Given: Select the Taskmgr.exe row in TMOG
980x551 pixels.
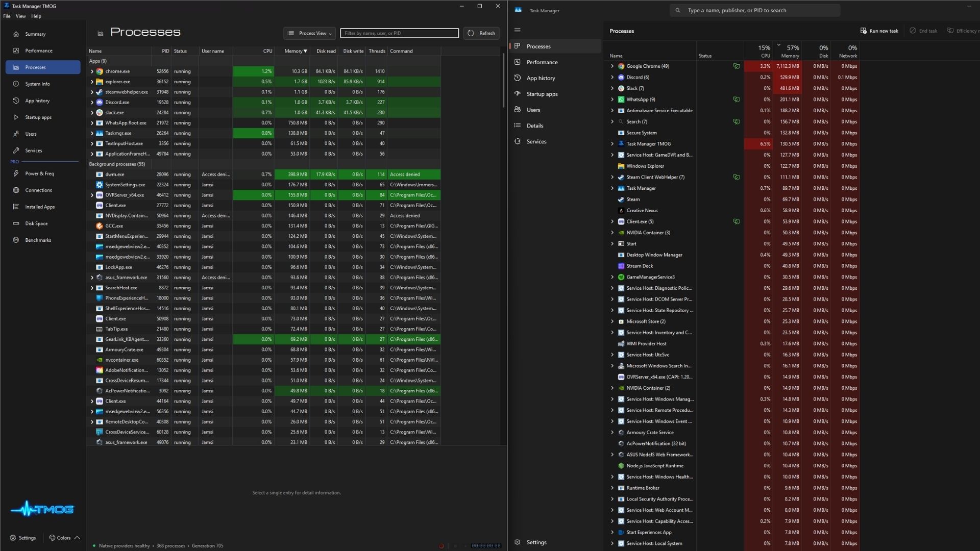Looking at the screenshot, I should pyautogui.click(x=263, y=133).
